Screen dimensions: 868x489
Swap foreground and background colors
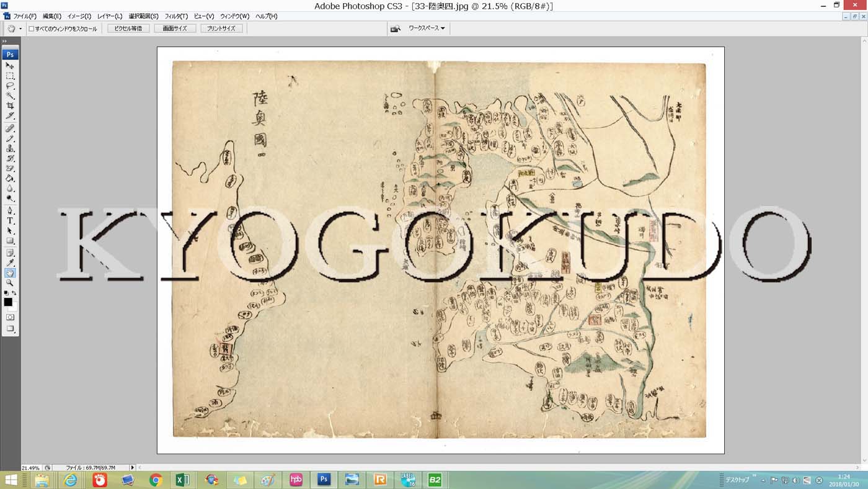(x=14, y=292)
